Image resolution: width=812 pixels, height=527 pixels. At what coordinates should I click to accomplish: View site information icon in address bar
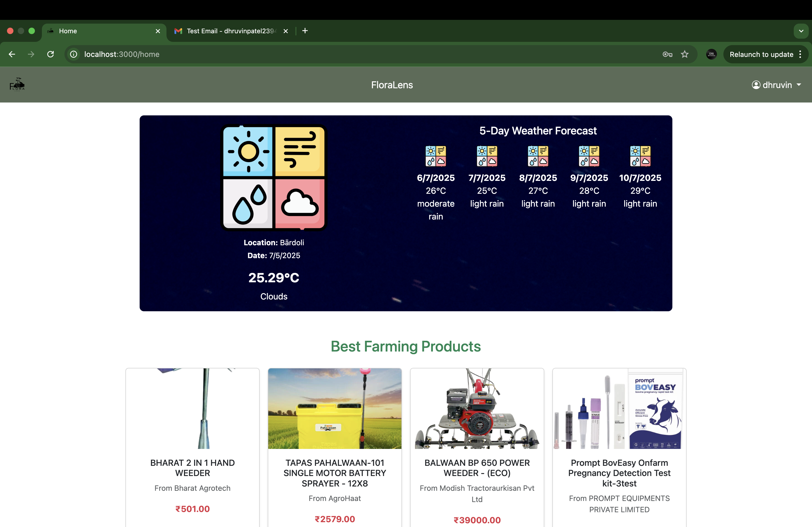[x=73, y=54]
